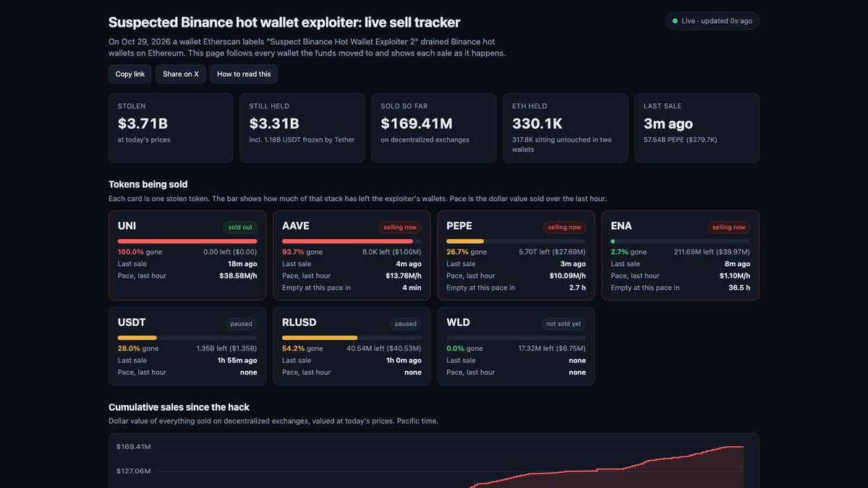The width and height of the screenshot is (868, 488).
Task: Click the RLUSD progress bar
Action: (352, 338)
